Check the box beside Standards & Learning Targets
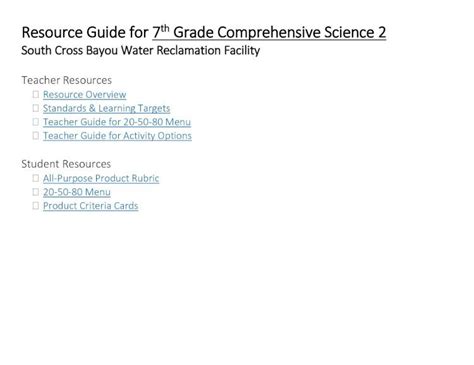 pos(36,108)
